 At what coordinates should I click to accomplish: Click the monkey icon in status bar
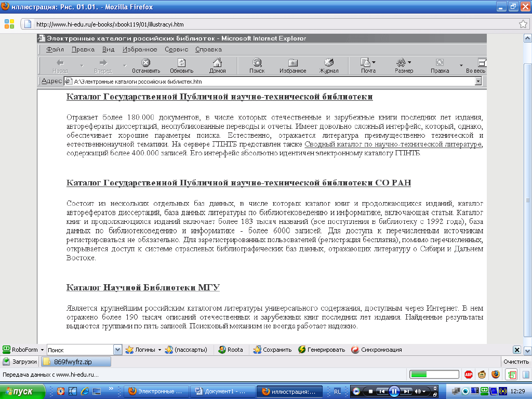(482, 375)
